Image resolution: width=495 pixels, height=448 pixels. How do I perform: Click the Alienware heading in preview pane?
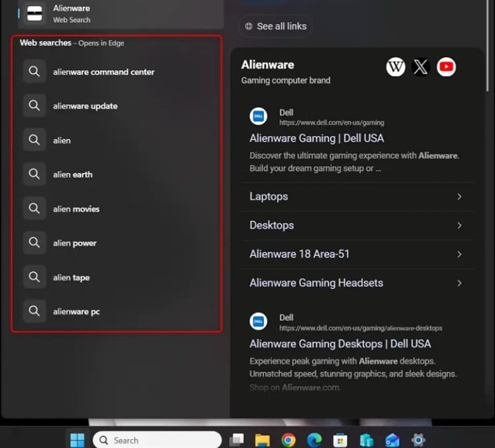point(267,65)
